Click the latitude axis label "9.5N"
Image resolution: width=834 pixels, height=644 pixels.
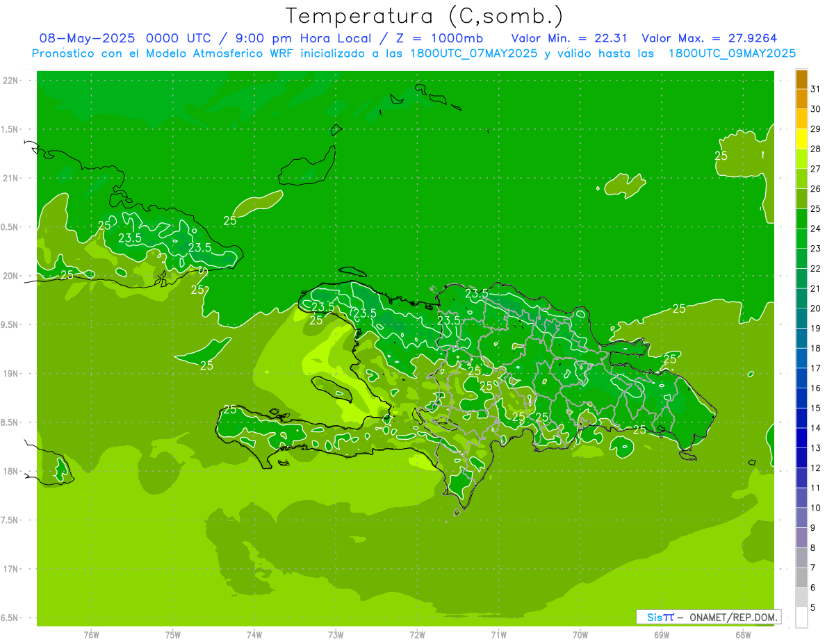[10, 324]
